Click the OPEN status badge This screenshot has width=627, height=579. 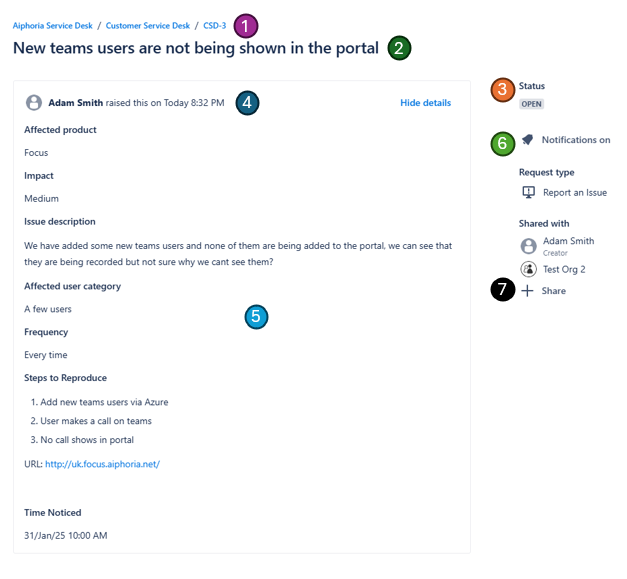click(x=531, y=104)
